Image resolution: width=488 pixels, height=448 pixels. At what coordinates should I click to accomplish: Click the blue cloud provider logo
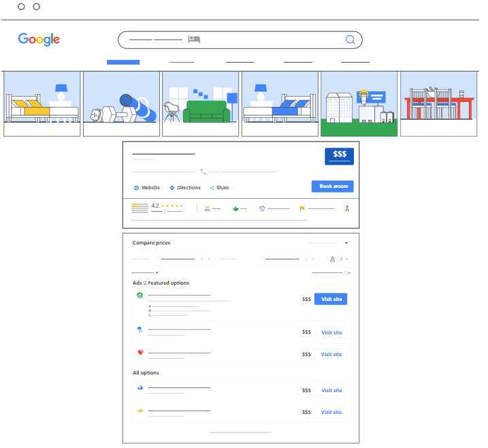[x=140, y=387]
